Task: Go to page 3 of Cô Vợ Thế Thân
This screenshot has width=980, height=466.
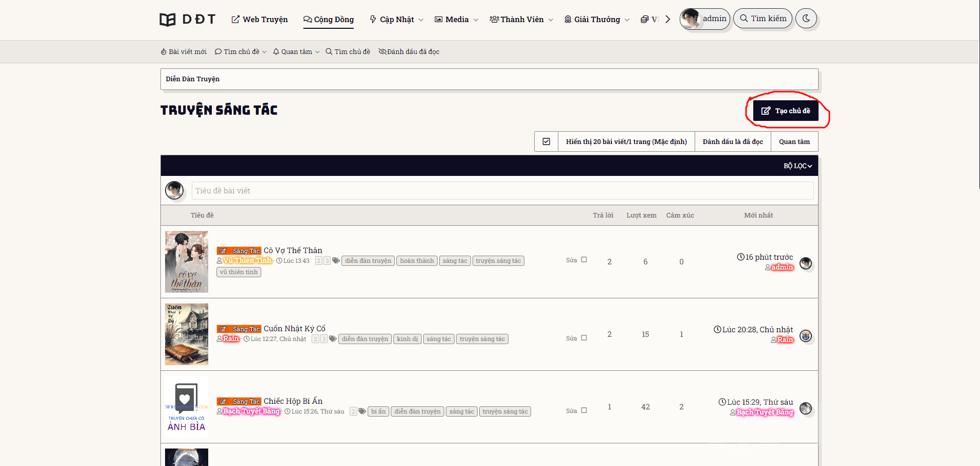Action: pos(327,261)
